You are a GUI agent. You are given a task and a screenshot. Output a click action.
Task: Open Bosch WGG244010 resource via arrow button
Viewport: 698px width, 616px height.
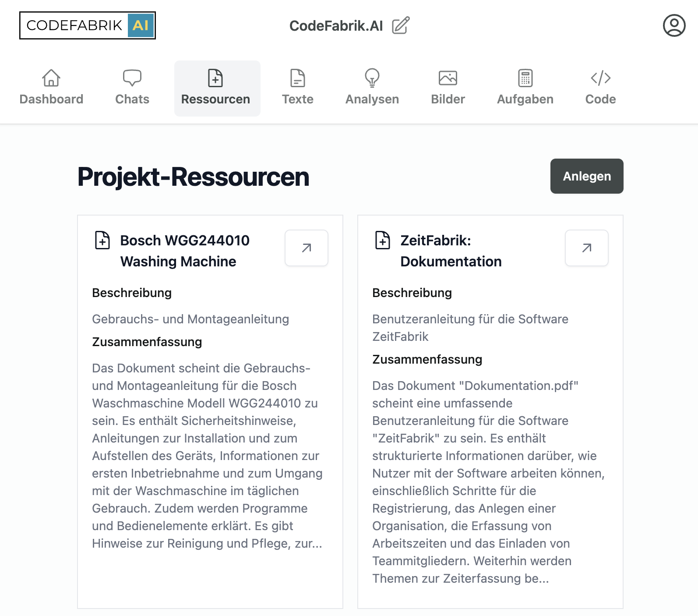[x=307, y=248]
